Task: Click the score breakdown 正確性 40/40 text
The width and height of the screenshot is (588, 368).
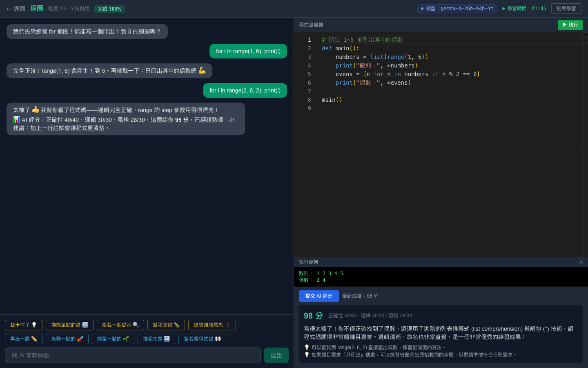Action: tap(342, 316)
